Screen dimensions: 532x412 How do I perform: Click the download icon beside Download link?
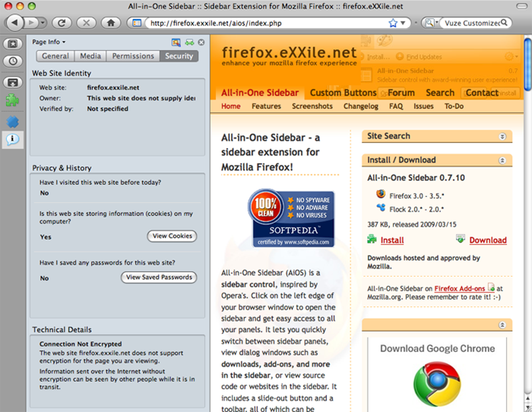coord(461,238)
